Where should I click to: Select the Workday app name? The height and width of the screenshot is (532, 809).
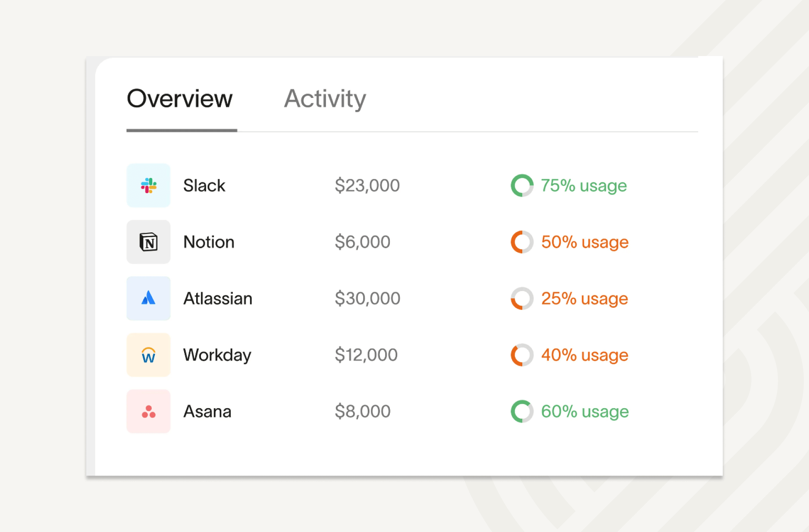pos(217,356)
